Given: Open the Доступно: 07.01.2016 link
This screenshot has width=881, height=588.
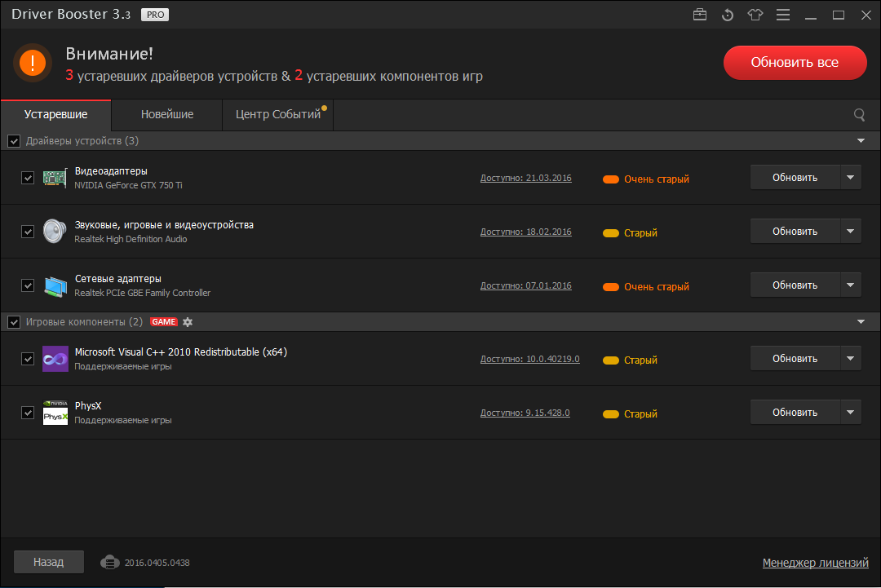Looking at the screenshot, I should point(526,286).
